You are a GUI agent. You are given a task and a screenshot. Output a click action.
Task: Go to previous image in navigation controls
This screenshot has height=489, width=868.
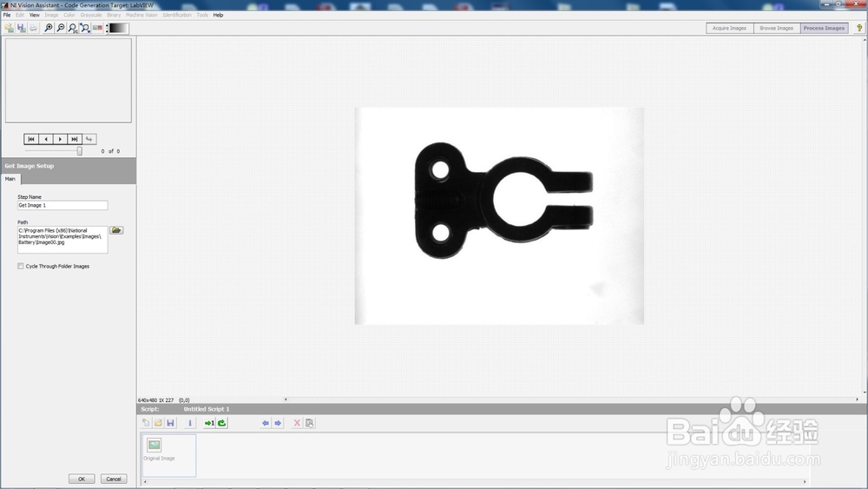[x=46, y=139]
